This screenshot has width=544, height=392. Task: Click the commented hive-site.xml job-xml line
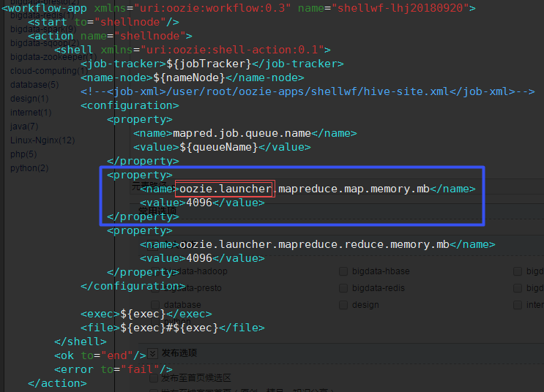coord(308,91)
